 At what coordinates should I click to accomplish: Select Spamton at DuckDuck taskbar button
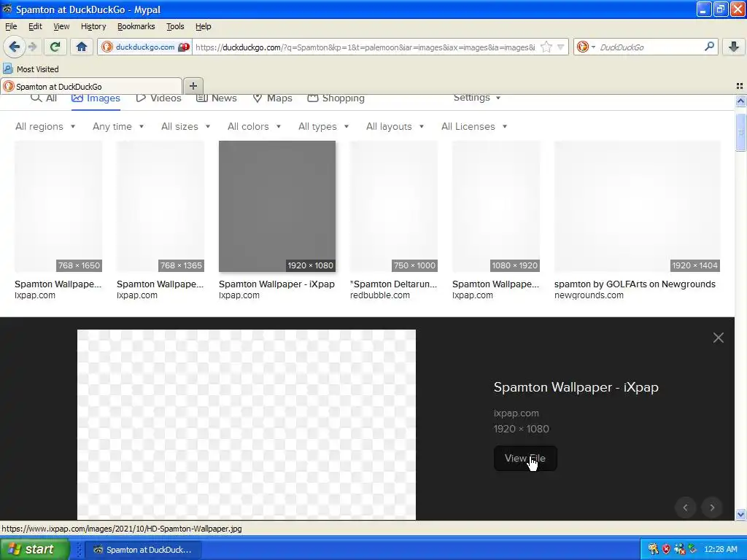click(x=144, y=550)
